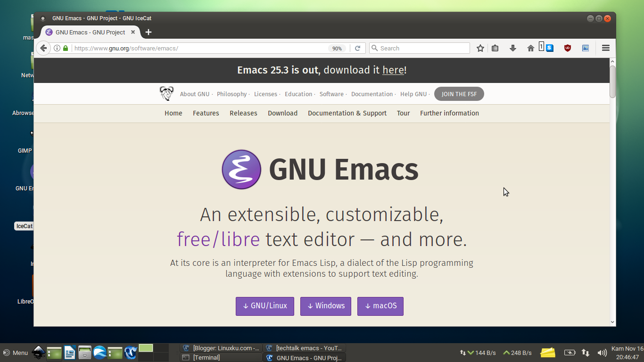The image size is (644, 362).
Task: Click the URL address bar
Action: pyautogui.click(x=200, y=48)
